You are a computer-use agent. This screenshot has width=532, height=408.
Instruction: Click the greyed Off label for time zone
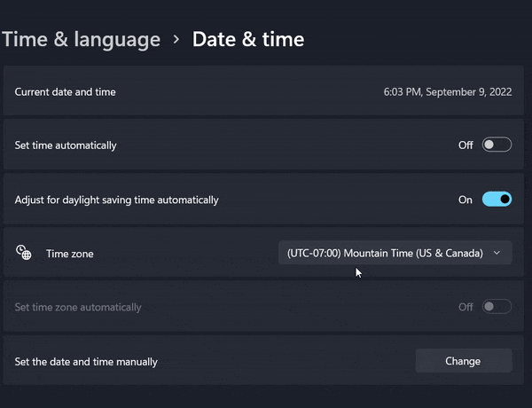point(465,307)
